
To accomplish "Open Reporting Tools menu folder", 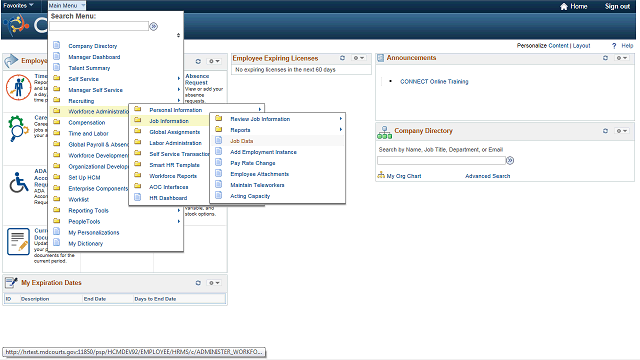I will pos(89,211).
